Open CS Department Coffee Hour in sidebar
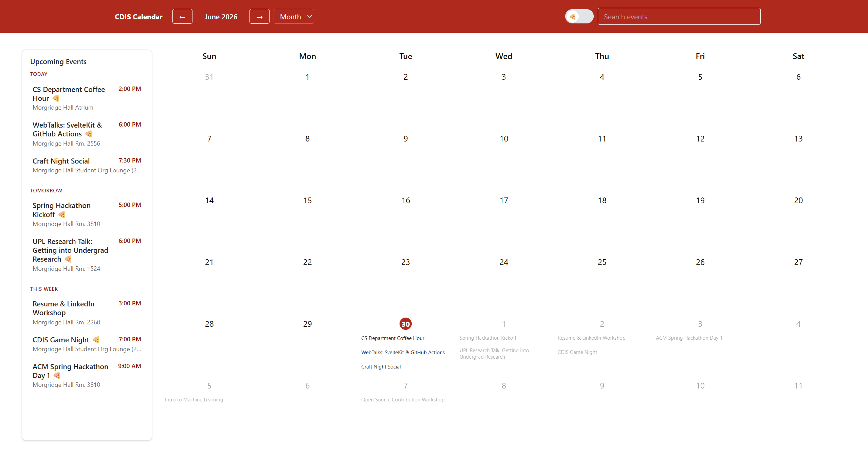The width and height of the screenshot is (868, 454). [x=87, y=98]
